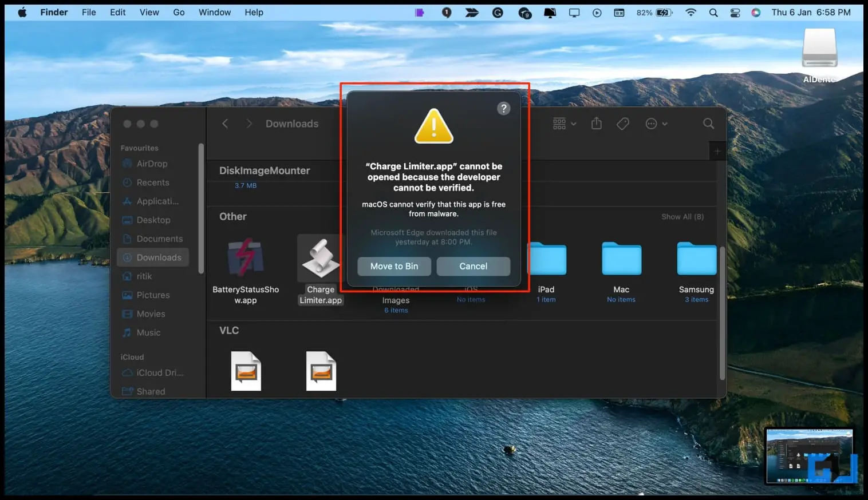Cancel the developer verification dialog
The height and width of the screenshot is (500, 868).
(x=473, y=266)
